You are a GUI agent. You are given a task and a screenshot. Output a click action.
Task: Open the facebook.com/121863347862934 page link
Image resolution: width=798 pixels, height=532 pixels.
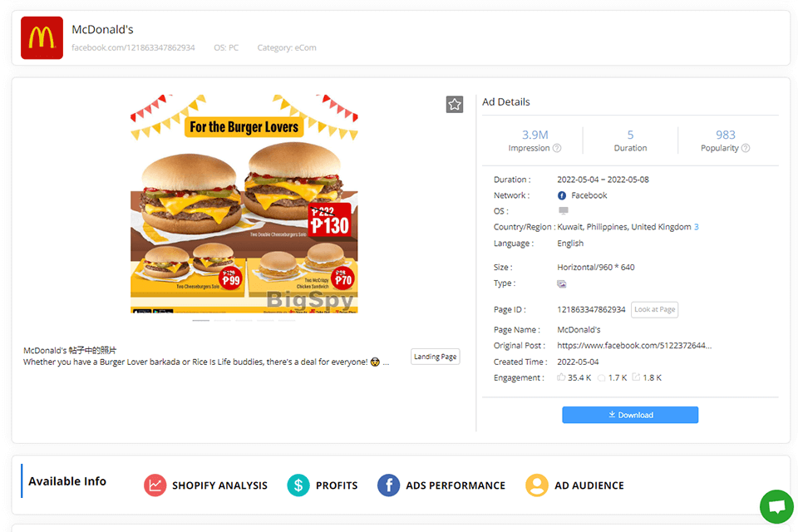[x=133, y=48]
